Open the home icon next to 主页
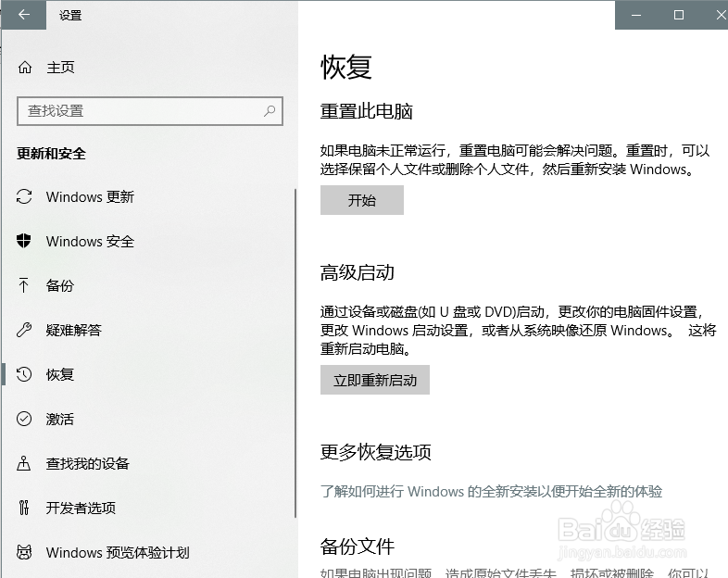This screenshot has width=728, height=578. coord(25,68)
